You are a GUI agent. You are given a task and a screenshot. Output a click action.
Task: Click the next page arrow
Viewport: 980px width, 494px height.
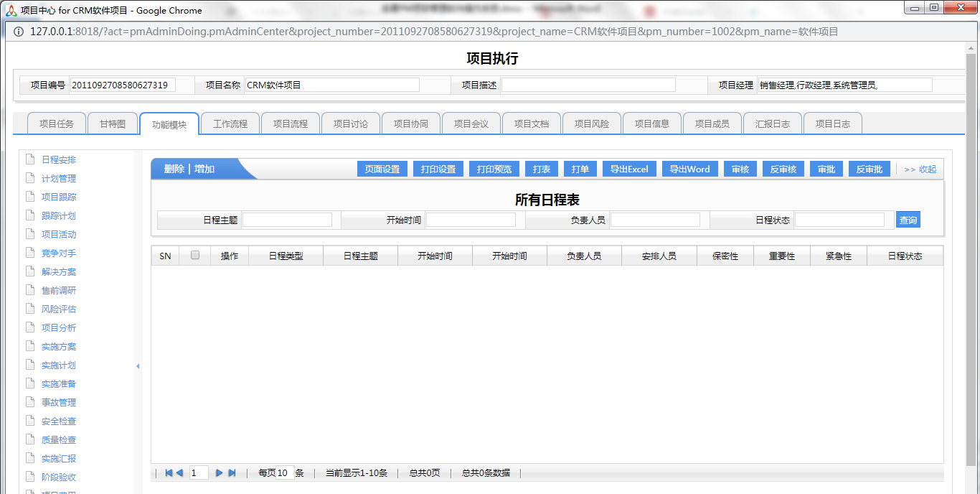coord(220,473)
